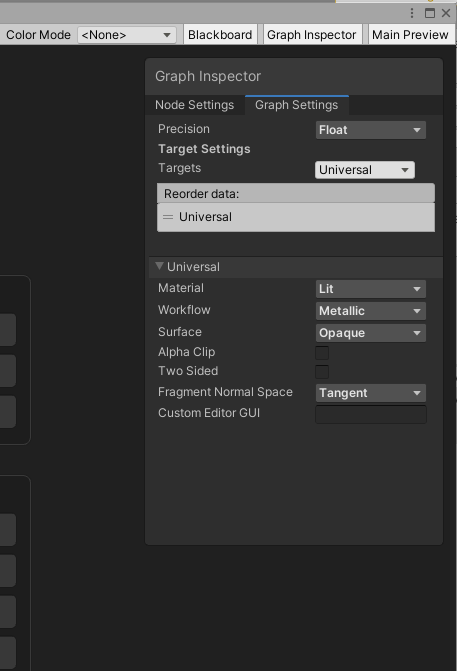Close the Shader Graph window
Image resolution: width=457 pixels, height=671 pixels.
(x=446, y=13)
